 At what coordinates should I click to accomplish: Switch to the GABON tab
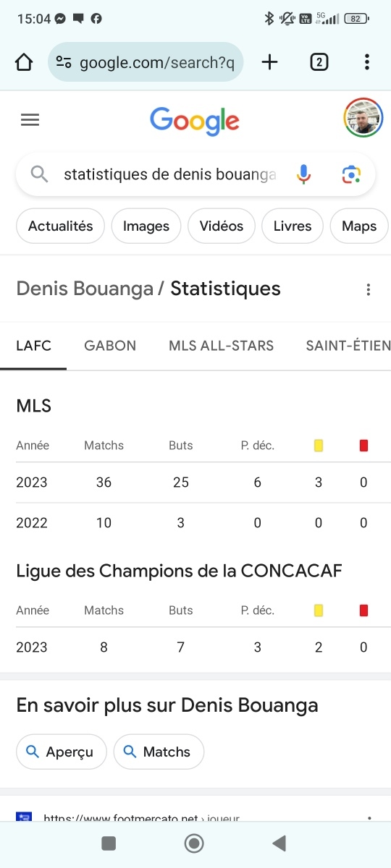pyautogui.click(x=110, y=346)
